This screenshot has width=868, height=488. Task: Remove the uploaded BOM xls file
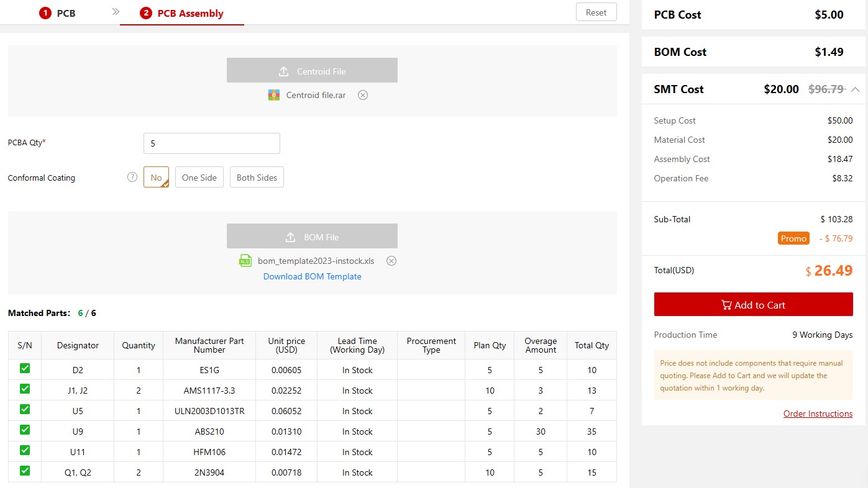(391, 261)
